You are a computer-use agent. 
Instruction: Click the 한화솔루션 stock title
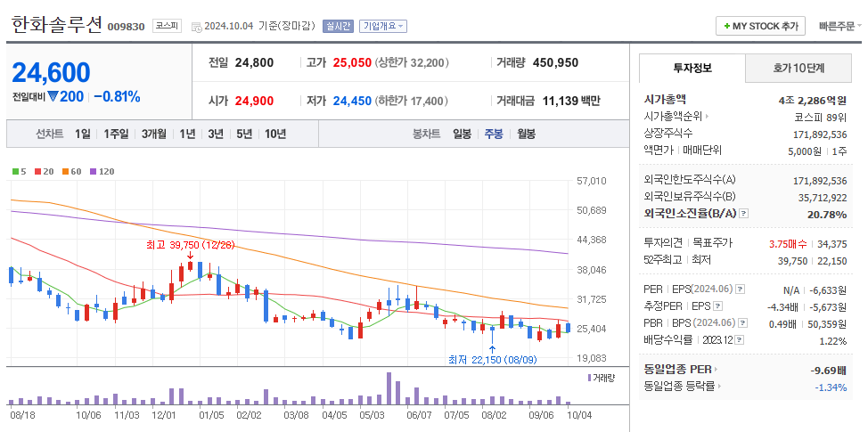pos(57,25)
